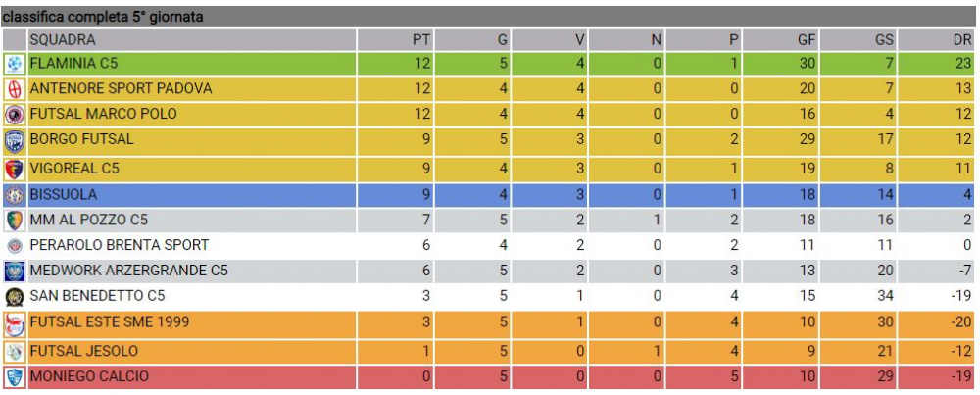The height and width of the screenshot is (395, 980).
Task: Open the Perarolo Brenta Sport team name
Action: click(120, 245)
